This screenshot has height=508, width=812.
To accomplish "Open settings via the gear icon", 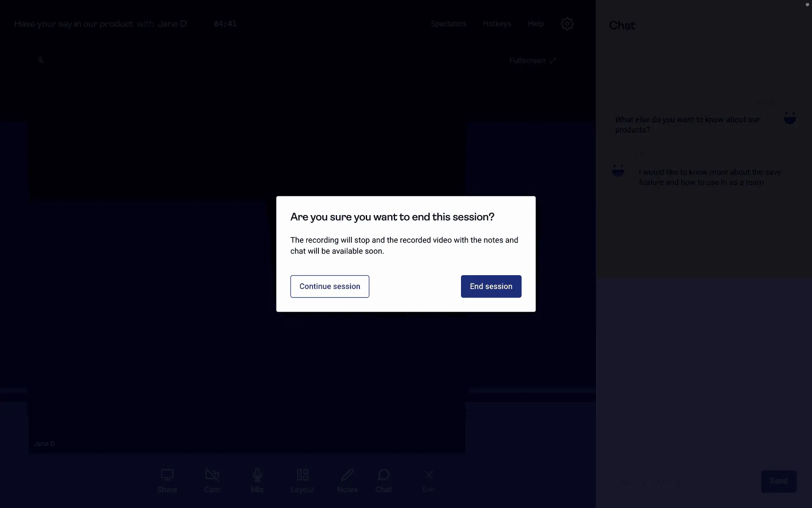I will pos(567,24).
